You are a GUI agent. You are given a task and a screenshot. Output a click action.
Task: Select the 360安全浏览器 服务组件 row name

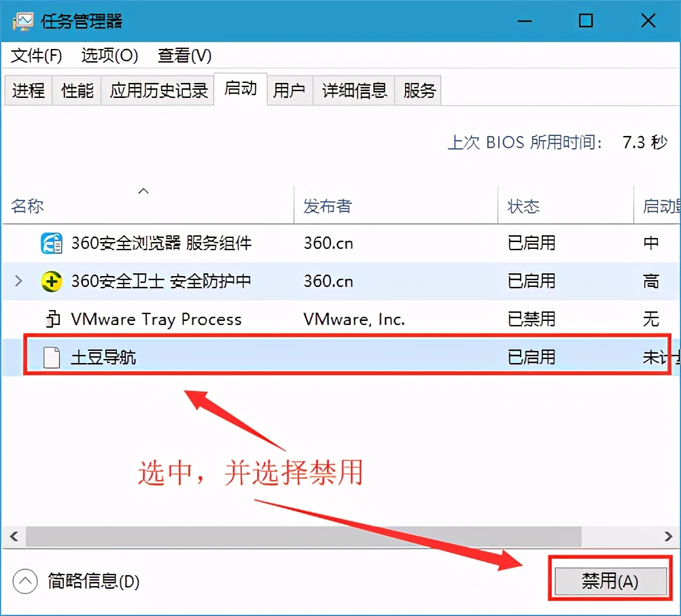161,243
